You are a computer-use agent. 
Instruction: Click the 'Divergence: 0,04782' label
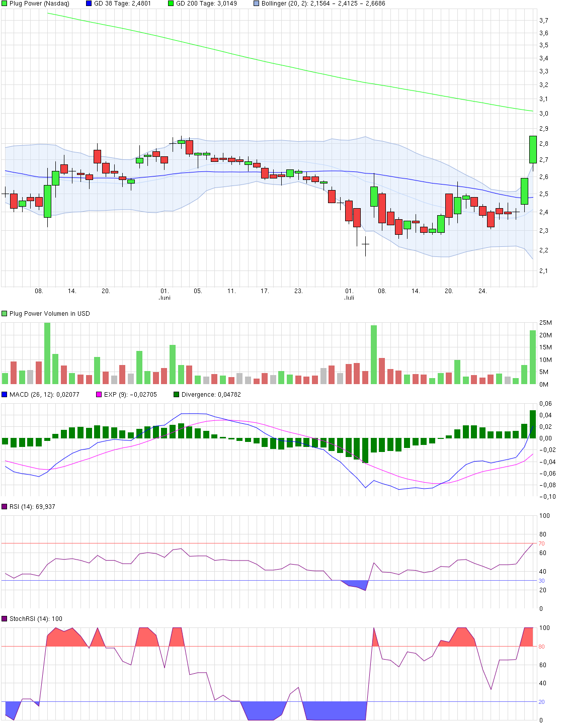tap(211, 395)
